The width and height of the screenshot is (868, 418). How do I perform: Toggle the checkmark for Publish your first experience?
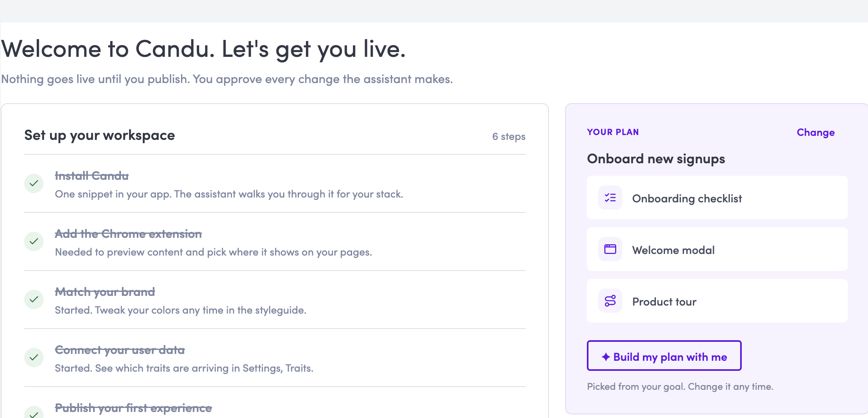click(x=34, y=412)
